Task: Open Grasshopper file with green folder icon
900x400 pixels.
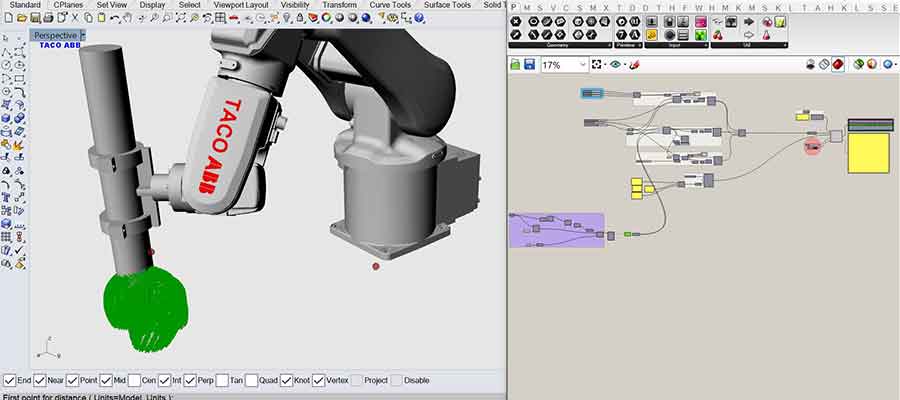Action: [515, 64]
